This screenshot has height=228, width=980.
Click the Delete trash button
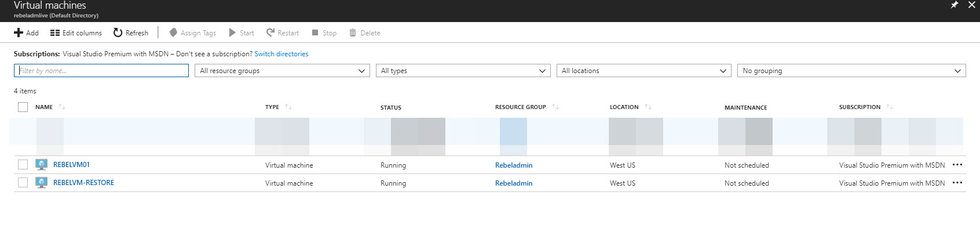(x=365, y=33)
